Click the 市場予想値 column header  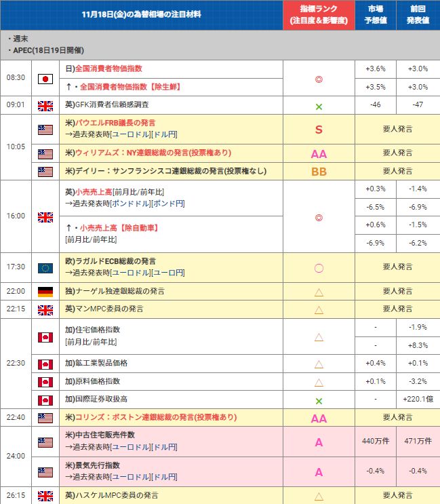(x=375, y=14)
